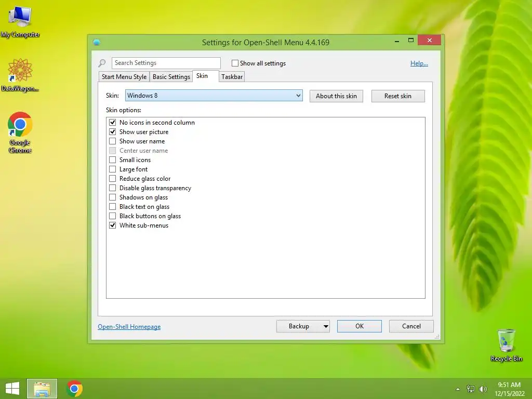Open the network tray icon
The width and height of the screenshot is (532, 399).
[x=470, y=389]
